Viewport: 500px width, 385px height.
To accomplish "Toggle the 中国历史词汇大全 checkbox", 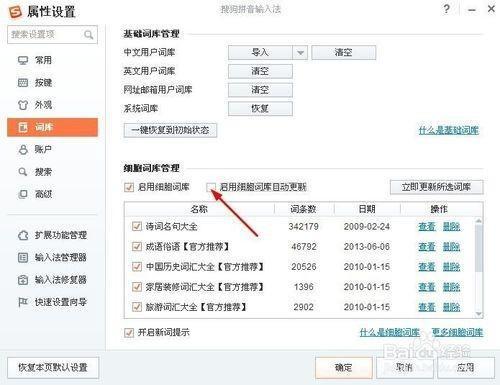I will tap(137, 267).
